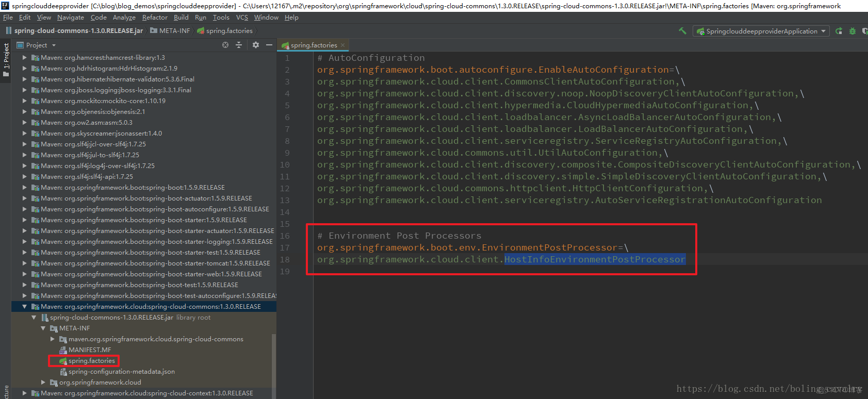Collapse the META-INF folder in tree
Screen dimensions: 868x399
click(43, 328)
